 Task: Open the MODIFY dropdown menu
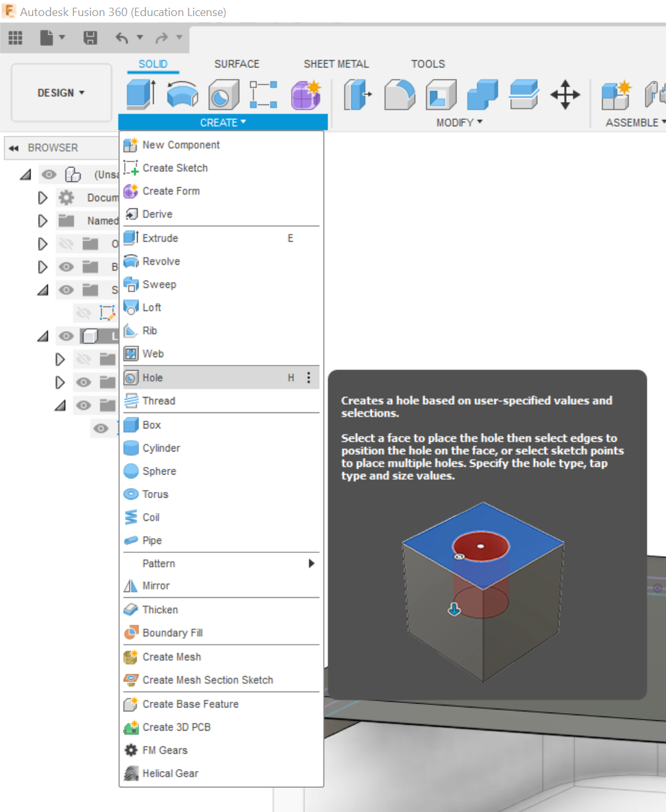pos(460,123)
